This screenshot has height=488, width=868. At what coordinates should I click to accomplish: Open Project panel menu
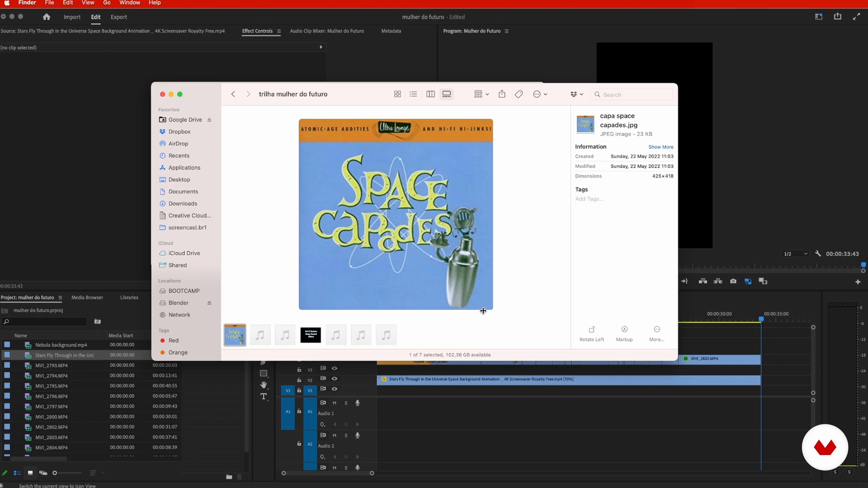[60, 298]
